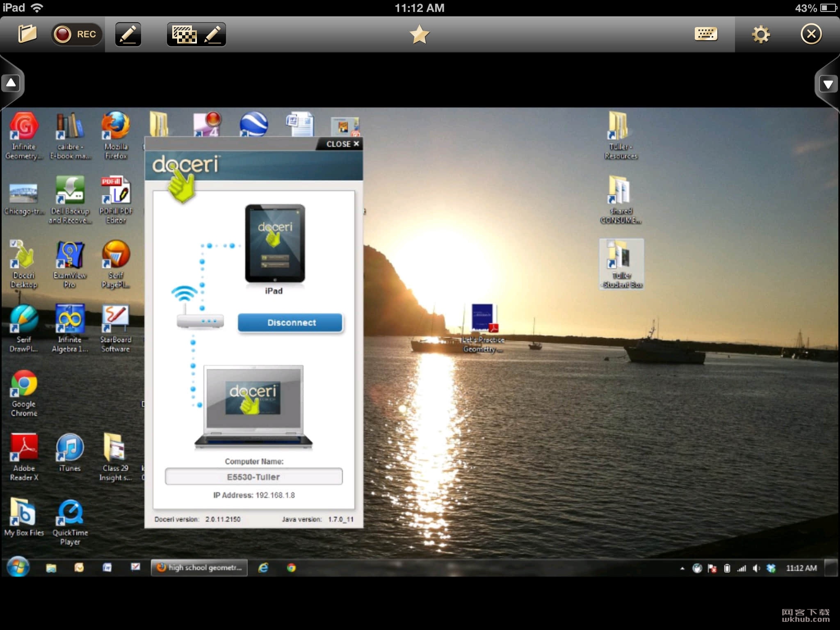The width and height of the screenshot is (840, 630).
Task: Open My Box Files shortcut
Action: click(x=24, y=518)
